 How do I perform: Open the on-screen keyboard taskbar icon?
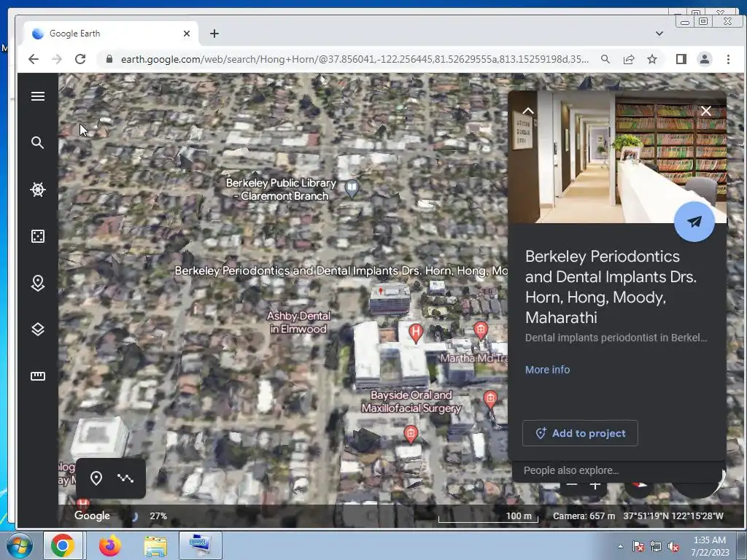(x=201, y=545)
